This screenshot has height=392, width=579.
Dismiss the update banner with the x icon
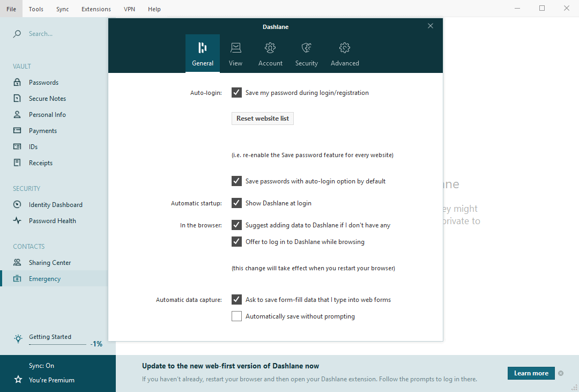click(561, 373)
